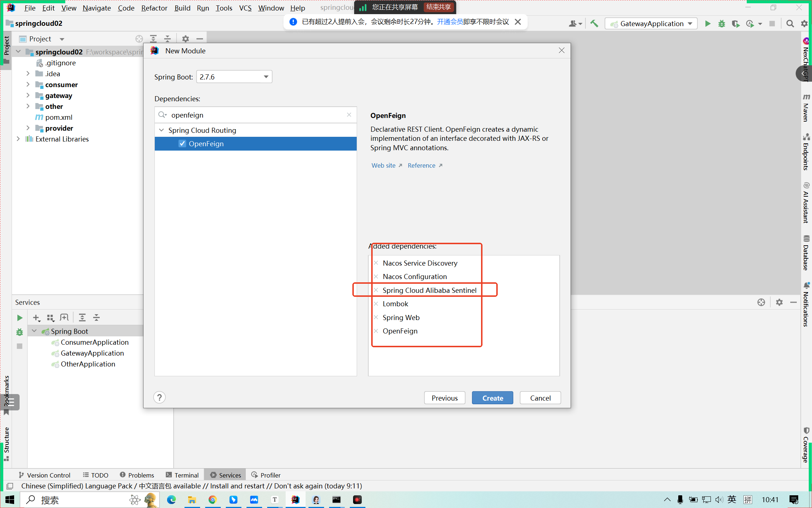Remove OpenFeign from added dependencies list
The width and height of the screenshot is (812, 508).
(x=376, y=331)
